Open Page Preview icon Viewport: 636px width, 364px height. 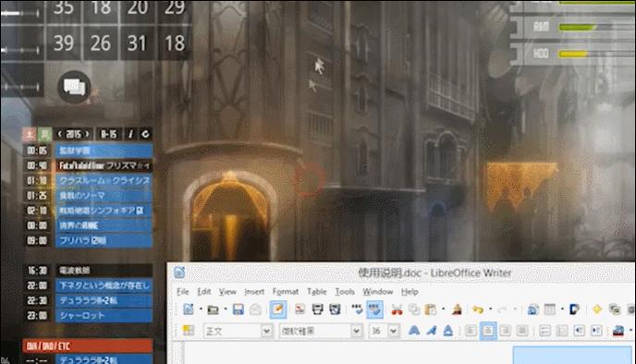(x=335, y=309)
